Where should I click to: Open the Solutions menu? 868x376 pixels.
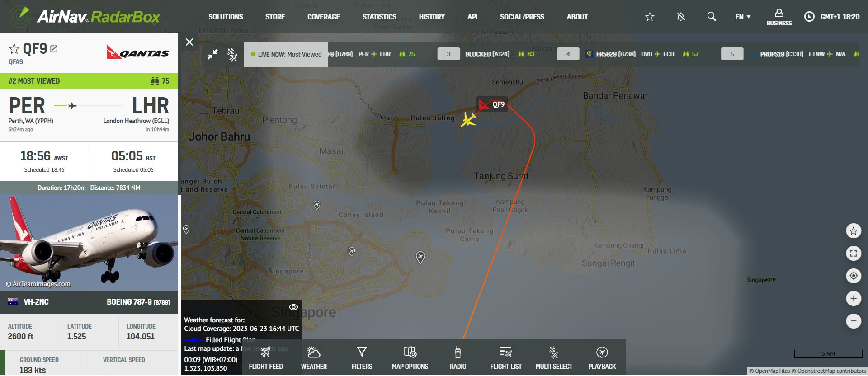pos(226,17)
